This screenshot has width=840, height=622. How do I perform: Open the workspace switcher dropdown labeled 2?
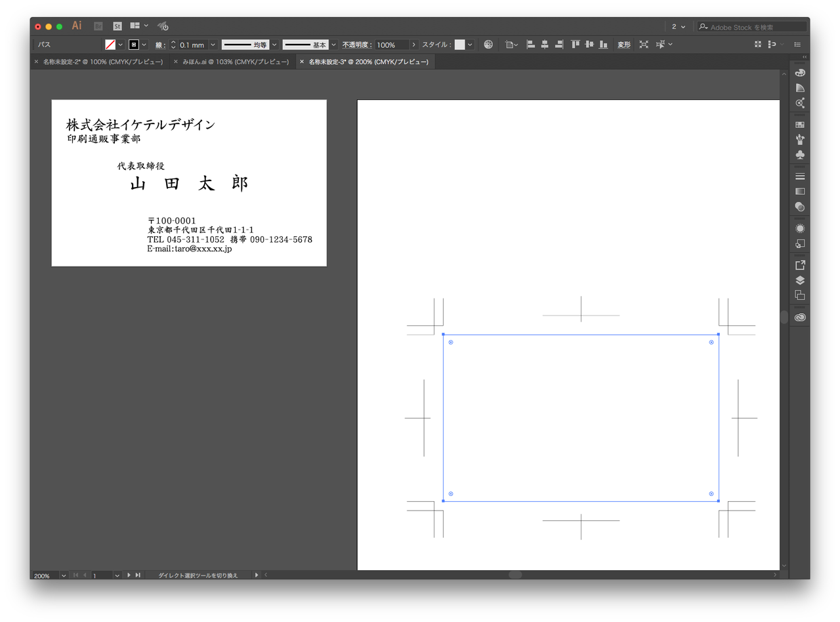pyautogui.click(x=678, y=27)
